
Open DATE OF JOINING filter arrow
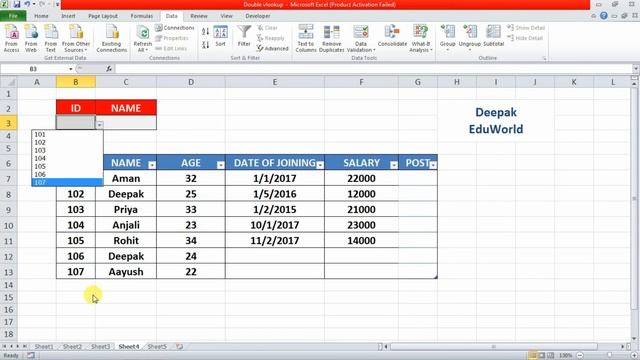[320, 165]
